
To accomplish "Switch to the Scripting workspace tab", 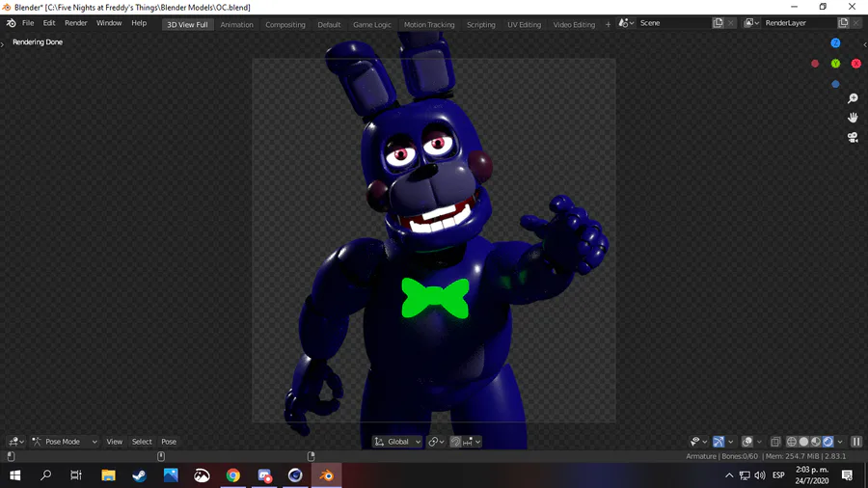I will coord(481,24).
